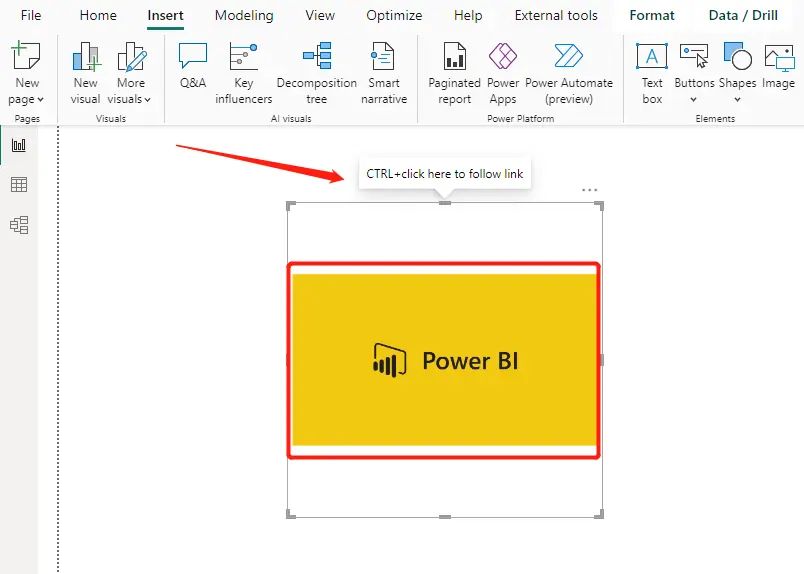
Task: Insert a Decomposition tree visual
Action: (316, 73)
